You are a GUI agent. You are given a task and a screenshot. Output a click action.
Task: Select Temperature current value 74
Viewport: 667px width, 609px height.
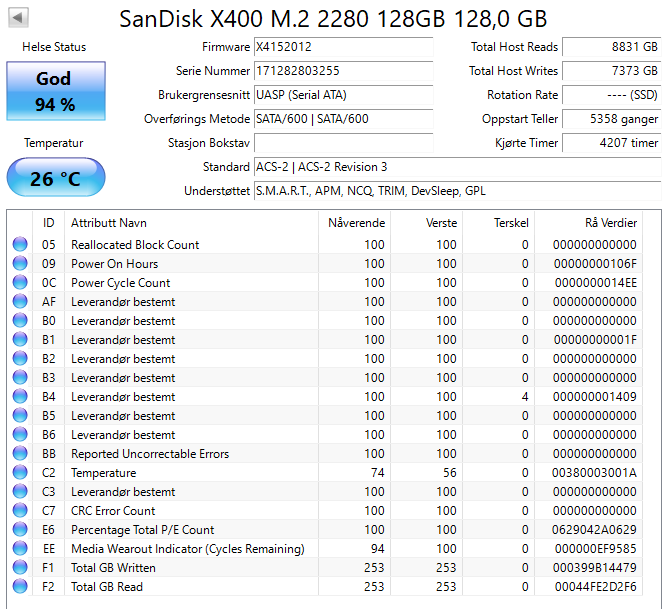pos(377,472)
